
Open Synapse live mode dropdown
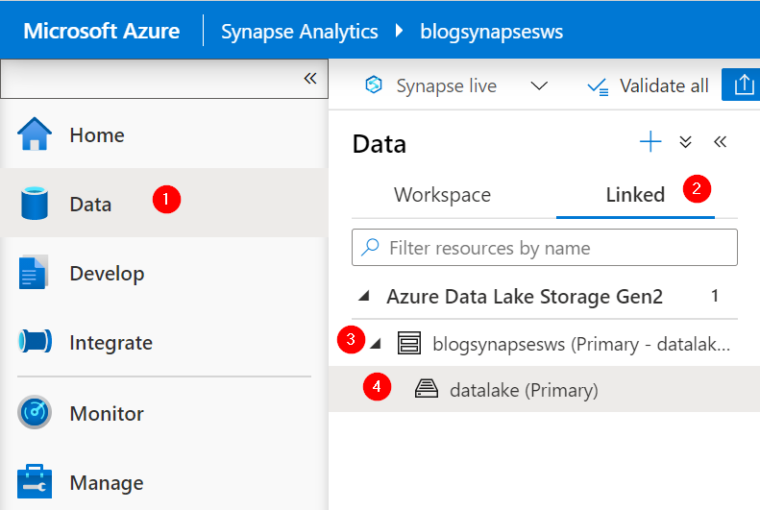[x=539, y=86]
